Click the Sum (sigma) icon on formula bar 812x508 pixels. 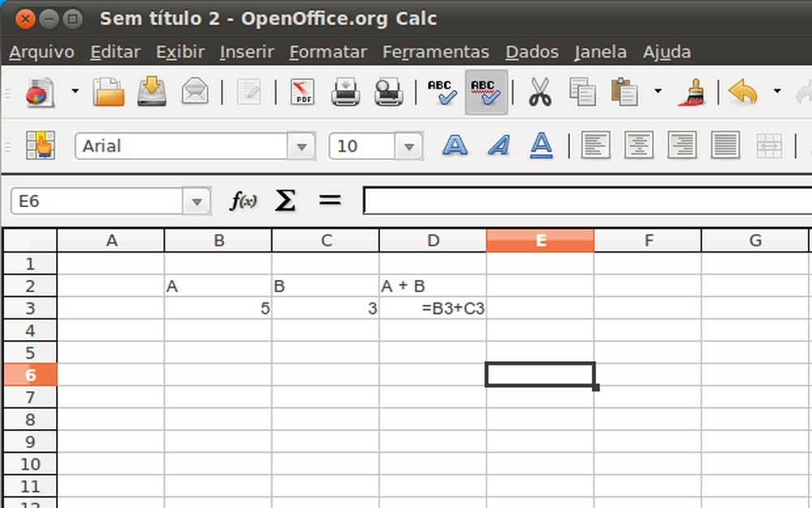click(284, 200)
